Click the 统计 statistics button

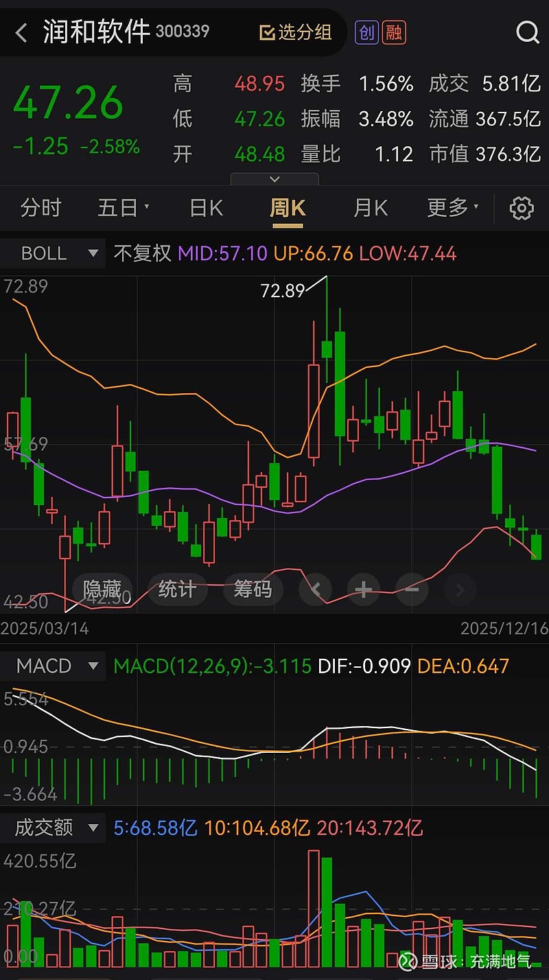click(x=177, y=590)
